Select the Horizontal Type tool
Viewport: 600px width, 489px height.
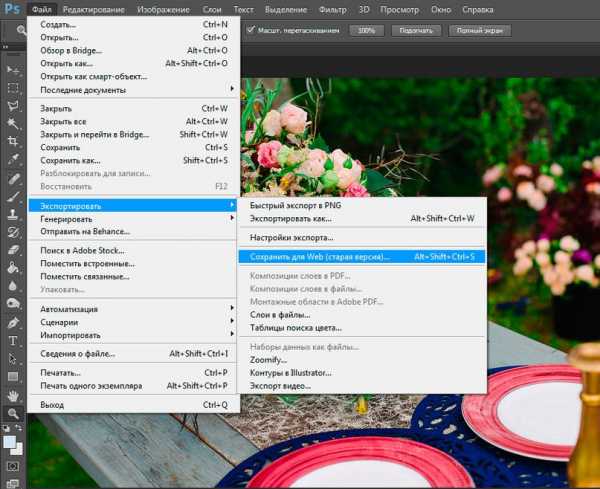[13, 341]
